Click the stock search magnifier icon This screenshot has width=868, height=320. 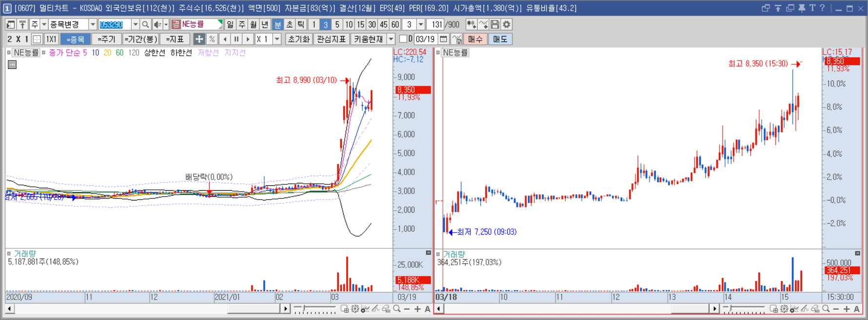(x=145, y=24)
